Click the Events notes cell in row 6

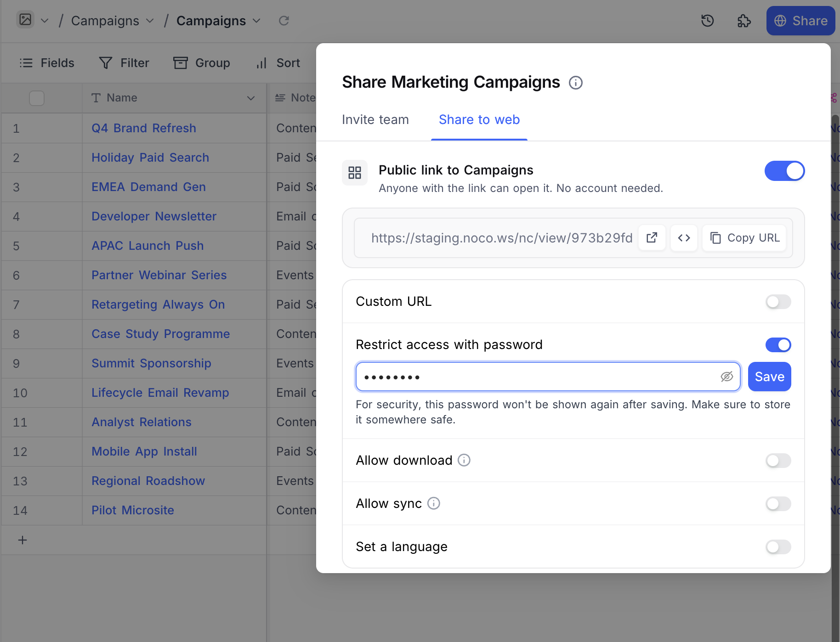(x=292, y=275)
